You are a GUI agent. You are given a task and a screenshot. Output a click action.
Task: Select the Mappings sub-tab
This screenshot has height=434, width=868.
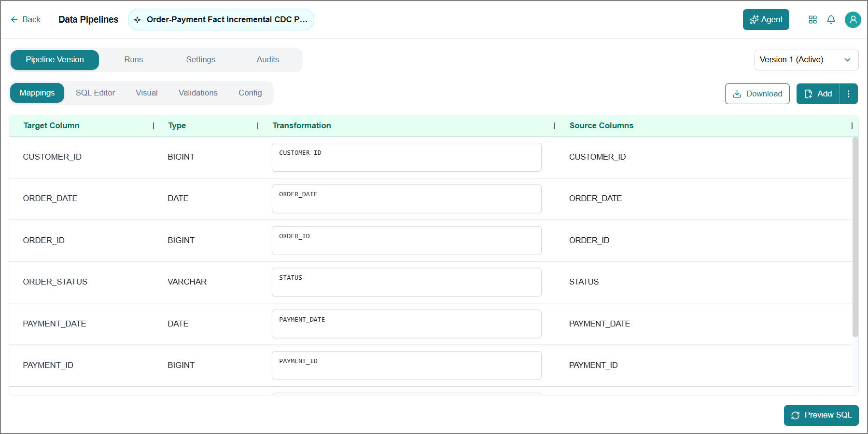(37, 93)
